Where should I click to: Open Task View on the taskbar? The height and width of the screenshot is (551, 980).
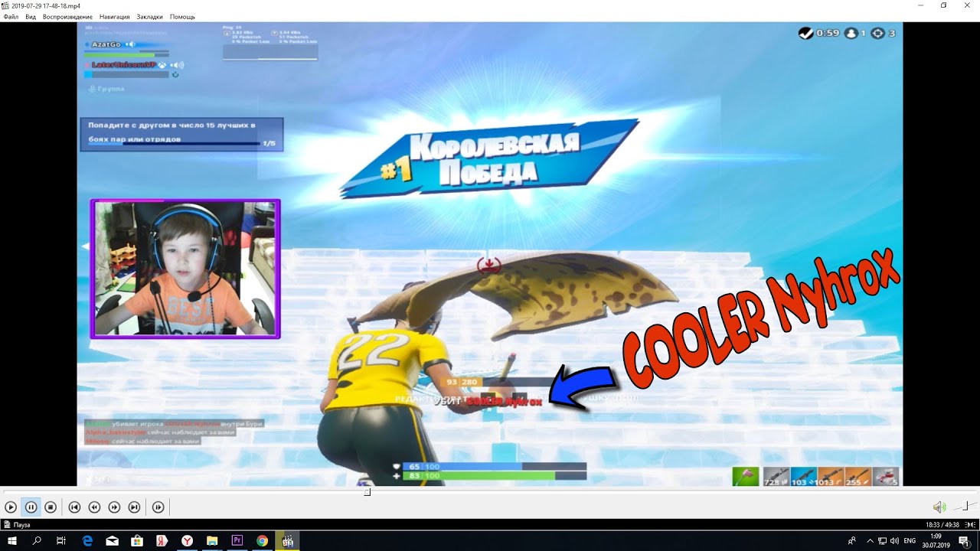click(61, 541)
